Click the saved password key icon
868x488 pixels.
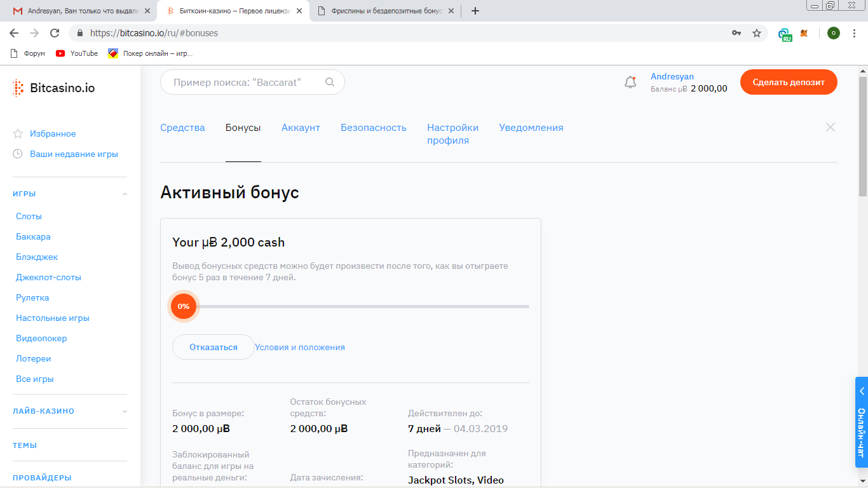(736, 33)
